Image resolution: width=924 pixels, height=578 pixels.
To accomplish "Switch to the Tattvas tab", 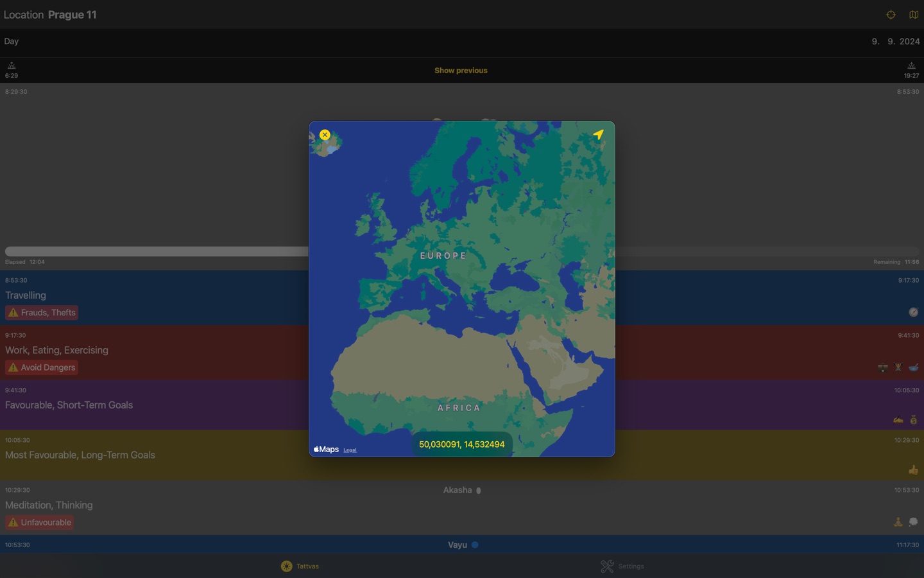I will point(300,566).
